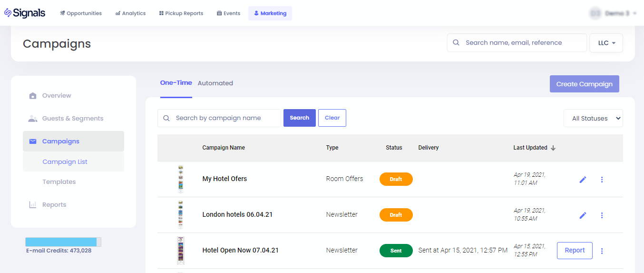This screenshot has height=273, width=644.
Task: Open Overview in the sidebar
Action: [56, 96]
